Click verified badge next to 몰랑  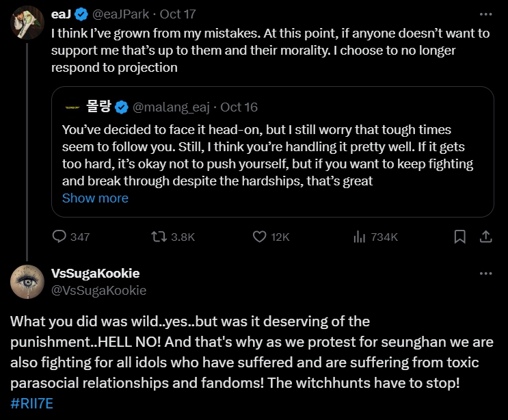pyautogui.click(x=121, y=107)
